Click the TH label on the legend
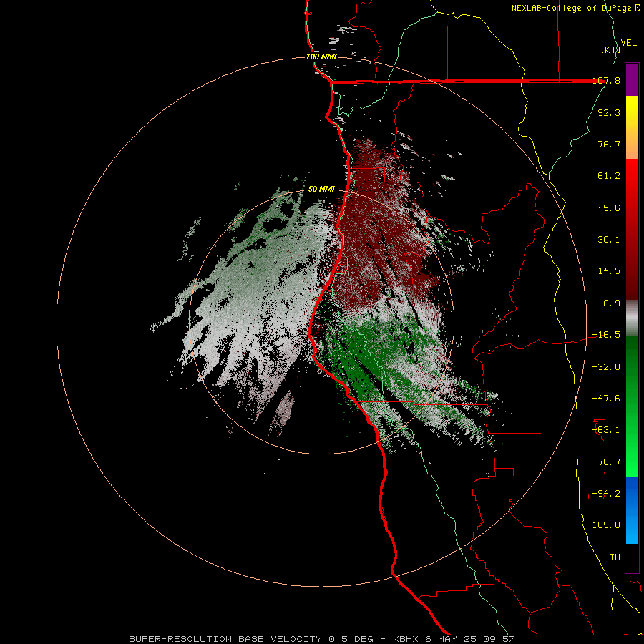The width and height of the screenshot is (644, 644). coord(615,557)
